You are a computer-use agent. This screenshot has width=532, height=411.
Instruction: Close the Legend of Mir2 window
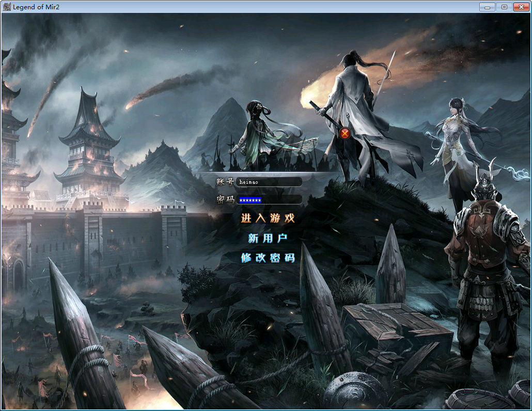(x=521, y=7)
